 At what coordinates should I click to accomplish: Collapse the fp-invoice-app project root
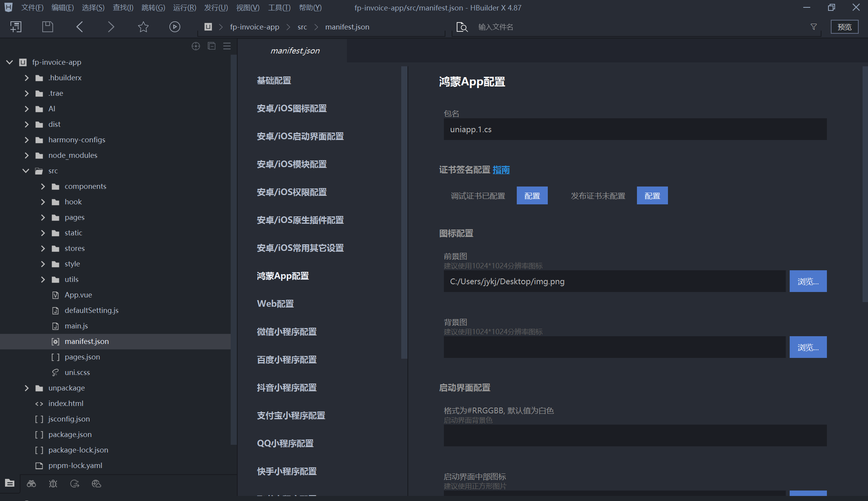10,62
